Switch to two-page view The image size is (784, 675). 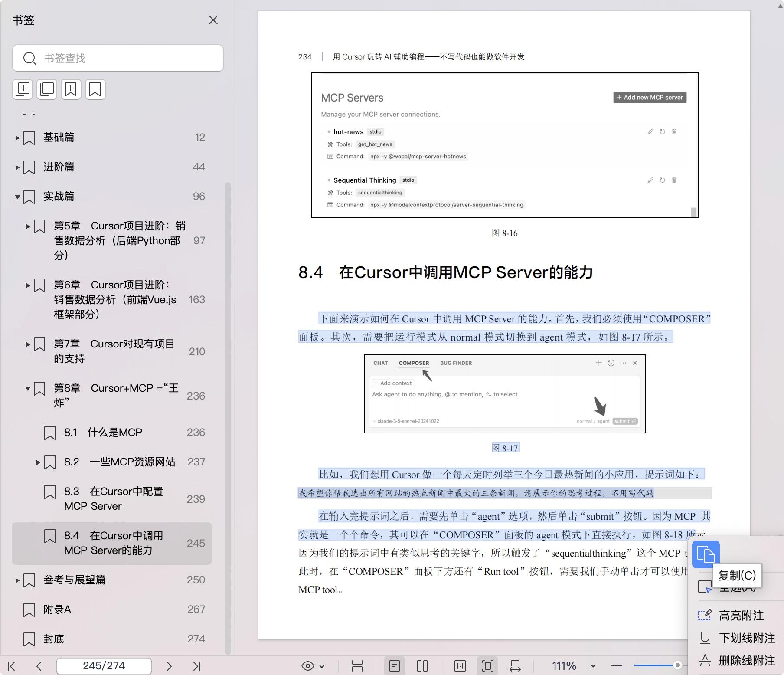pos(422,666)
